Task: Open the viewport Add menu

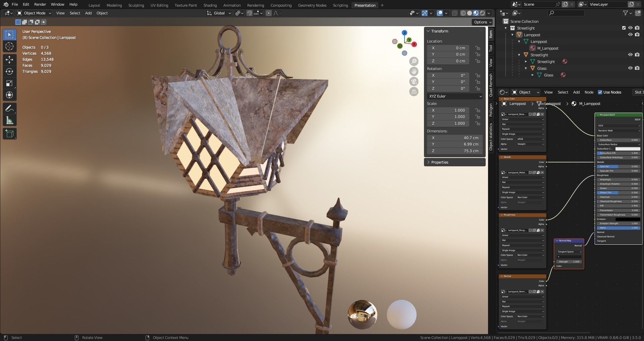Action: (x=88, y=13)
